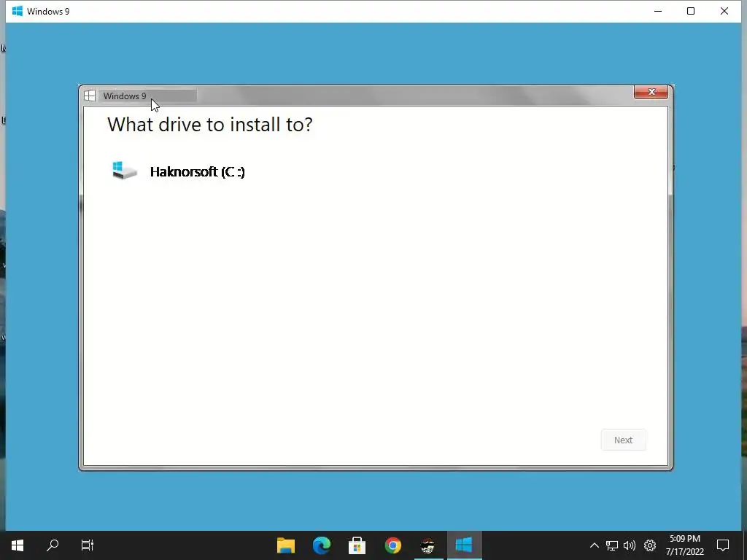The width and height of the screenshot is (747, 560).
Task: Select the Haknorsoft (C:) drive icon
Action: click(124, 171)
